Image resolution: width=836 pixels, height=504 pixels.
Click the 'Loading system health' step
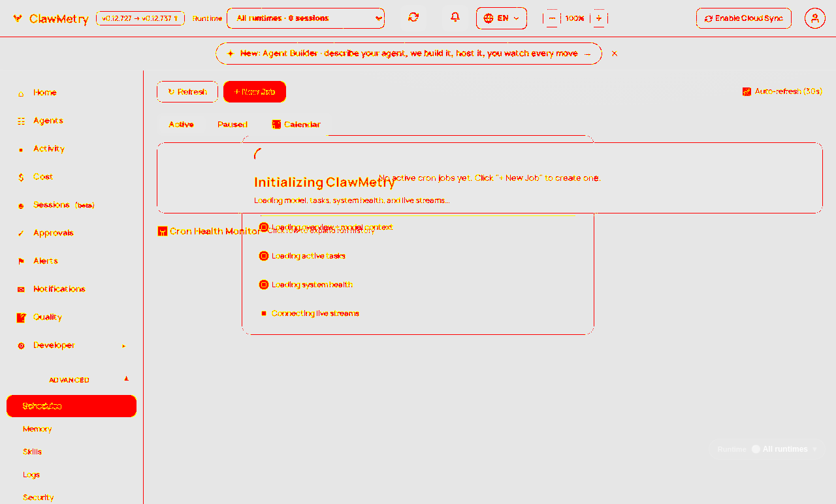click(x=312, y=285)
